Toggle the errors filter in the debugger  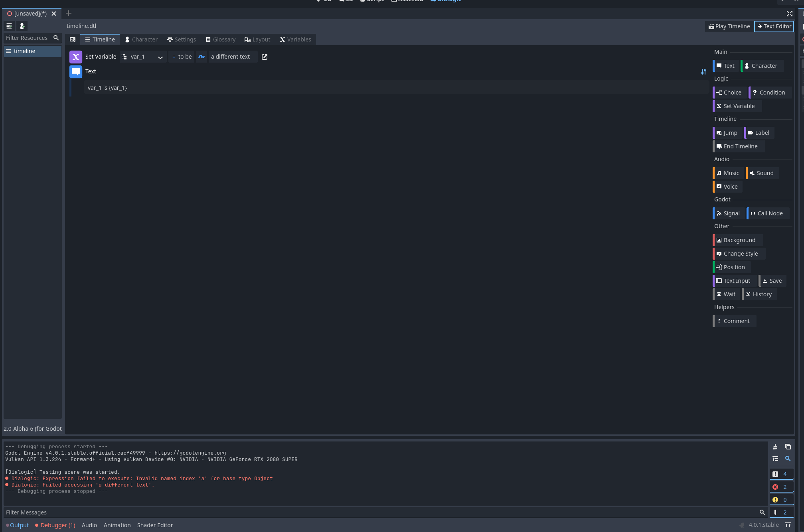click(782, 487)
